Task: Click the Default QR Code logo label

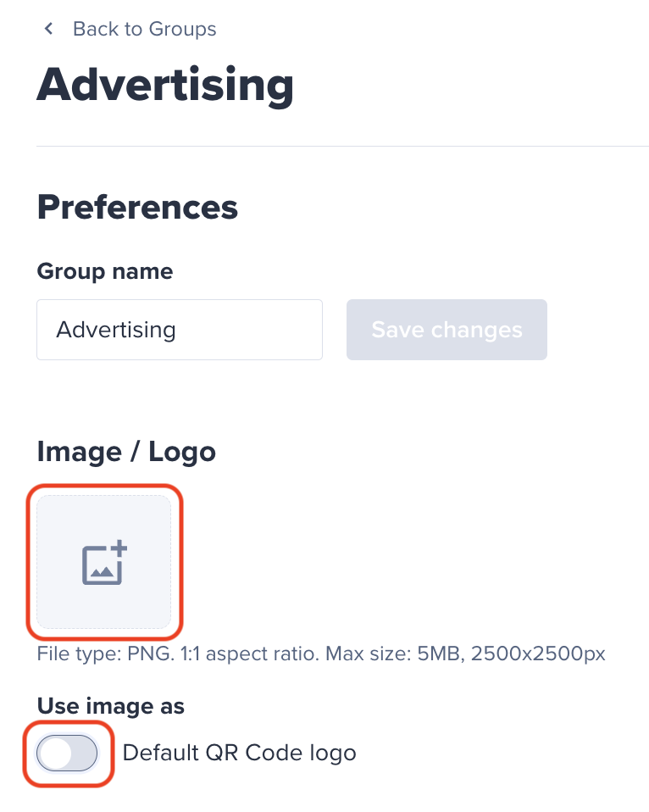Action: point(239,753)
